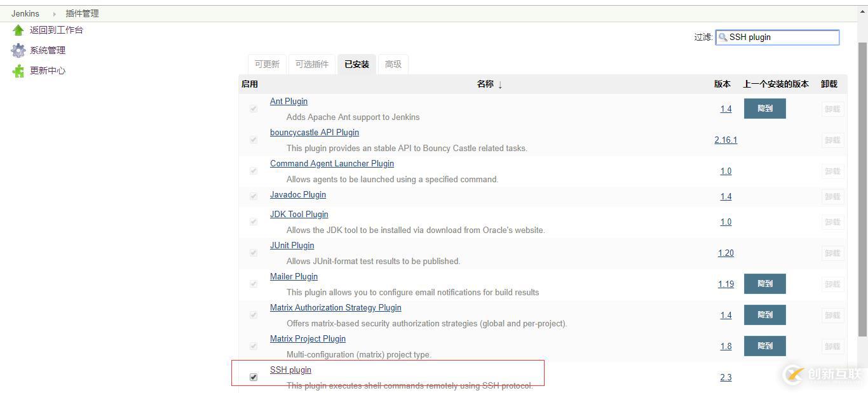Toggle the Command Agent Launcher Plugin checkbox
This screenshot has width=868, height=393.
click(254, 171)
